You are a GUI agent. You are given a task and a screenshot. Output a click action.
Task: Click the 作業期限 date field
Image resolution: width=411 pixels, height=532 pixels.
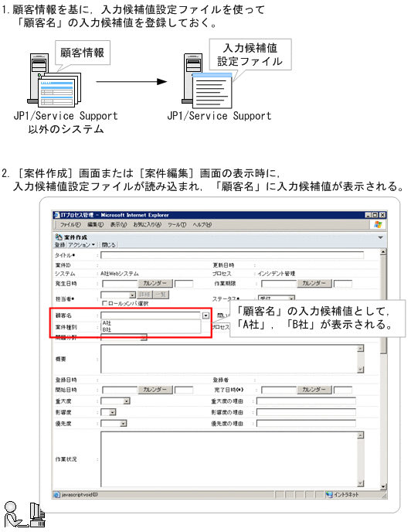pyautogui.click(x=279, y=283)
